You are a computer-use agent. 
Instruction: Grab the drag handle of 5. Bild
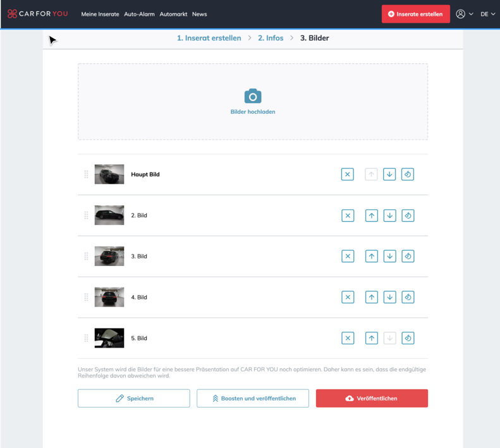(86, 338)
